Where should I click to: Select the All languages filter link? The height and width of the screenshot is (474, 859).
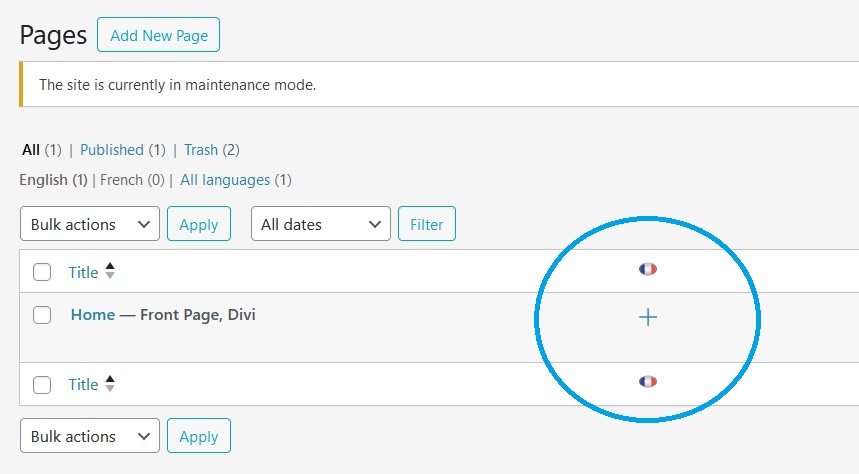tap(225, 180)
